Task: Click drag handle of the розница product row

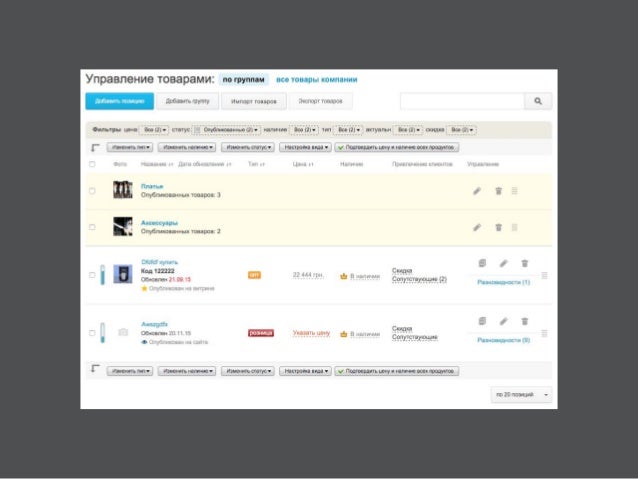Action: (x=544, y=334)
